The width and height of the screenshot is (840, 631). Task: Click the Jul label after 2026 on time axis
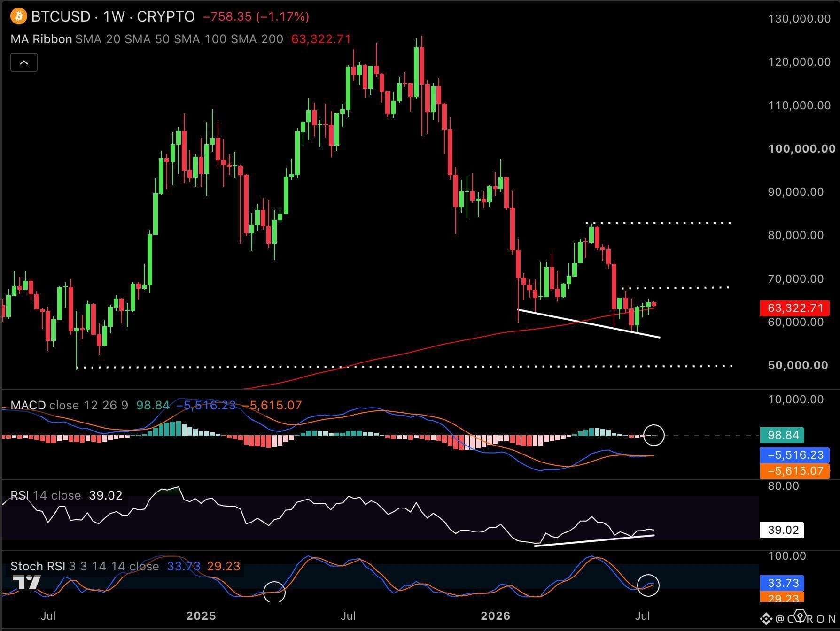pyautogui.click(x=643, y=616)
